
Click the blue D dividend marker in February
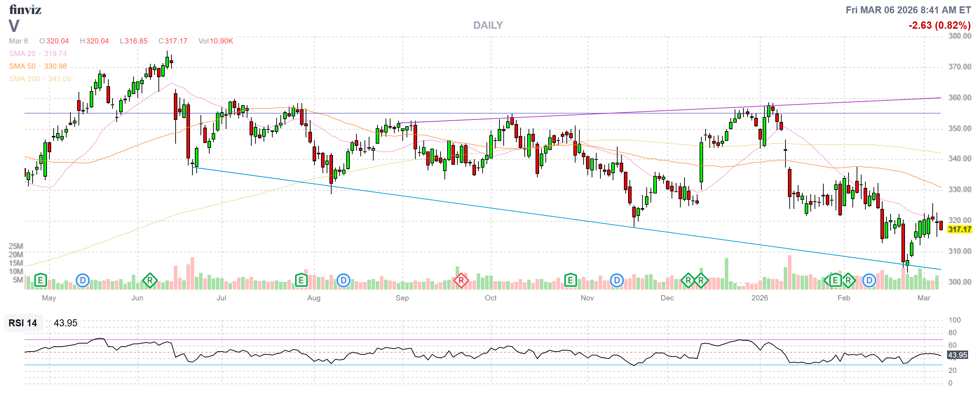click(869, 281)
